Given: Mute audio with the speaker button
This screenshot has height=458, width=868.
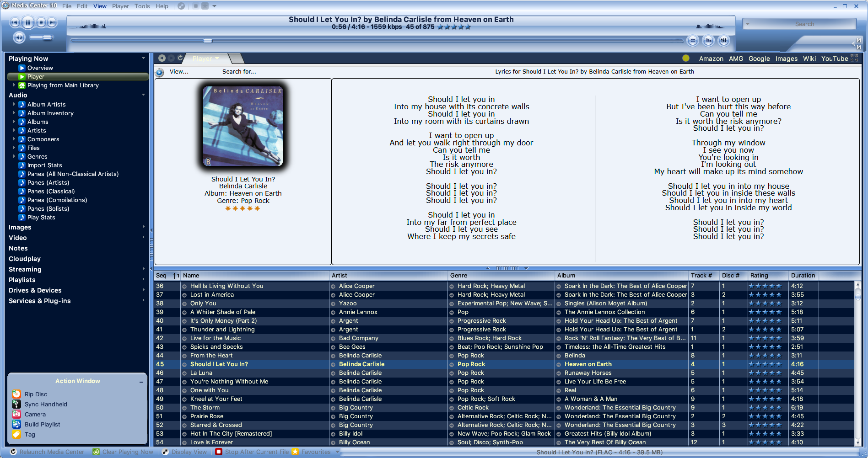Looking at the screenshot, I should coord(19,37).
